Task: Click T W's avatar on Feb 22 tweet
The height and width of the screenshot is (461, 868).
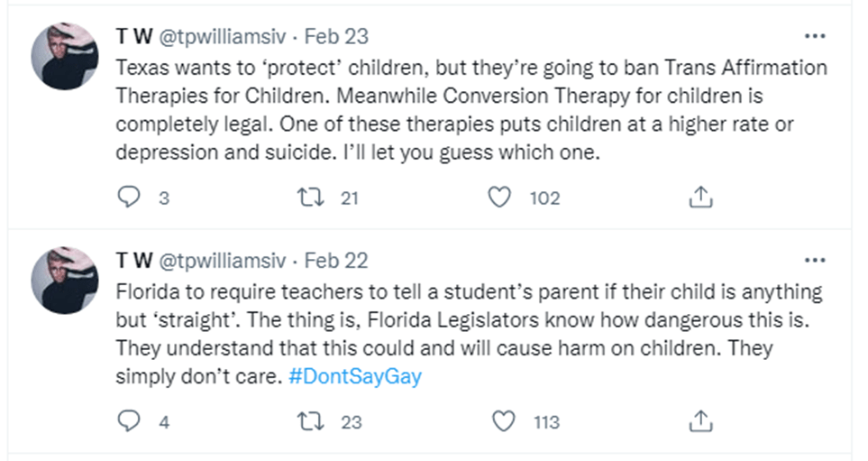Action: (x=65, y=280)
